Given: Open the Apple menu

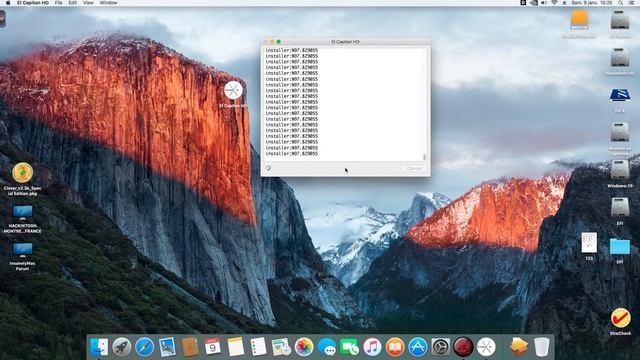Looking at the screenshot, I should coord(8,3).
